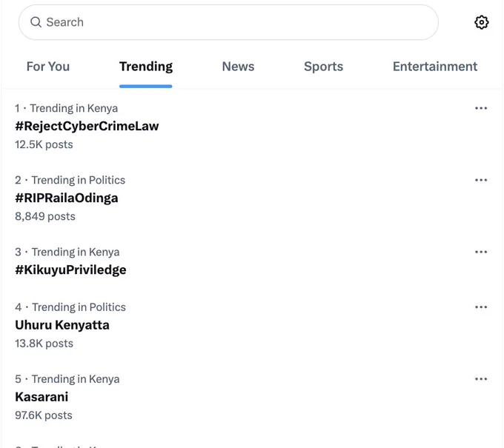The width and height of the screenshot is (504, 448).
Task: Open more options for Uhuru Kenyatta trend
Action: pyautogui.click(x=481, y=307)
